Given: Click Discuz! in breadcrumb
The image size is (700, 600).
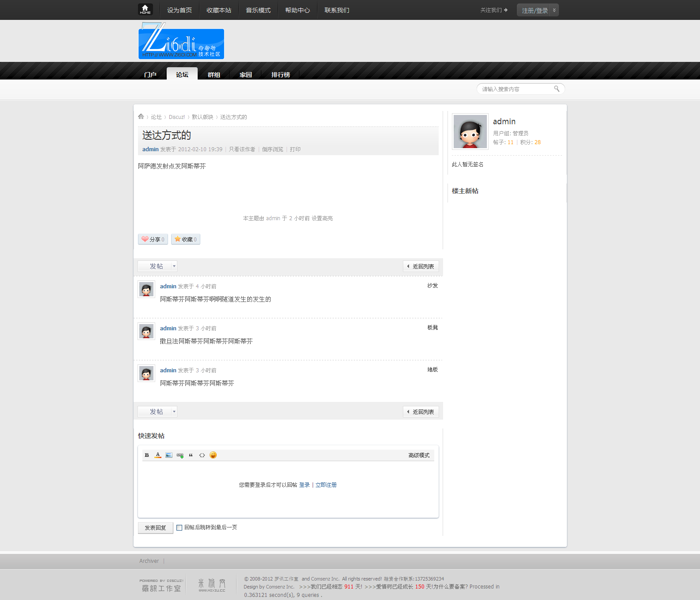Looking at the screenshot, I should click(x=177, y=117).
